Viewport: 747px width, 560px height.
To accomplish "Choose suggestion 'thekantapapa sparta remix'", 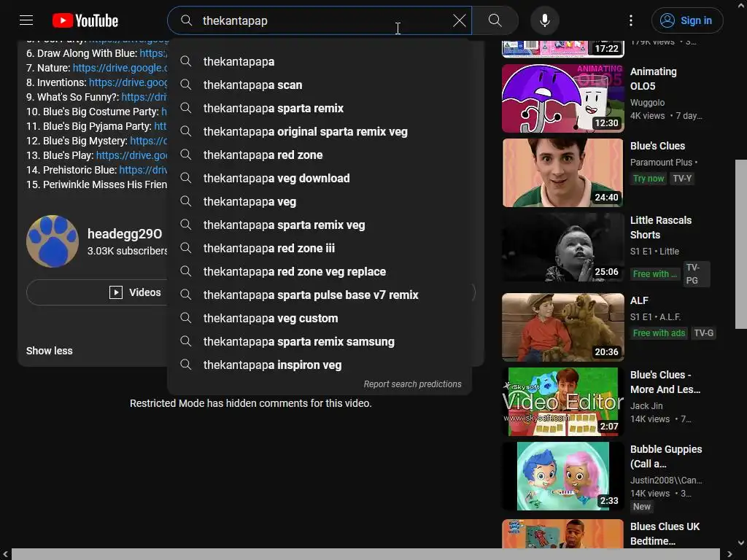I will tap(320, 108).
